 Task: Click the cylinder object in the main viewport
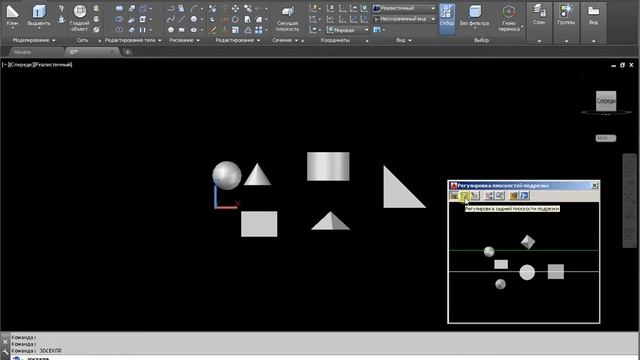[x=328, y=167]
